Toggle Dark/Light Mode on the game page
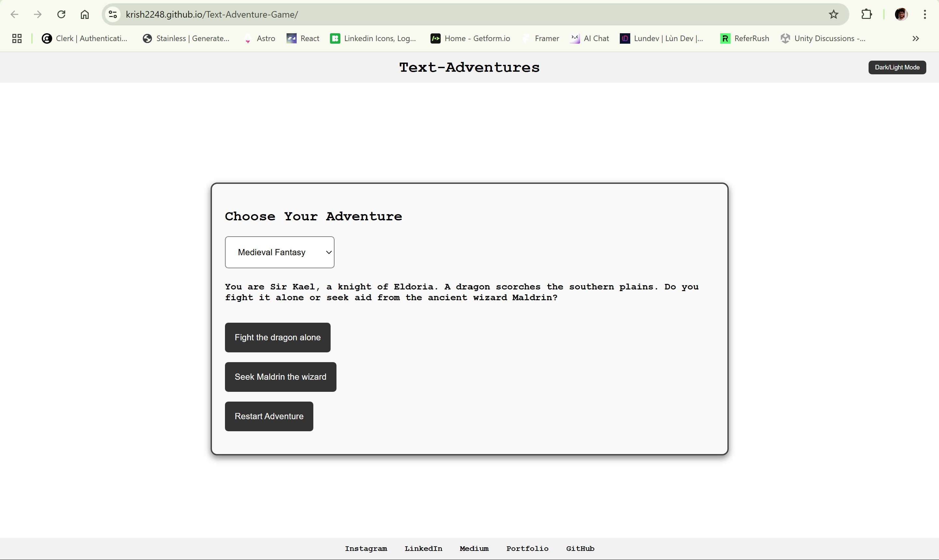The height and width of the screenshot is (560, 939). (897, 67)
